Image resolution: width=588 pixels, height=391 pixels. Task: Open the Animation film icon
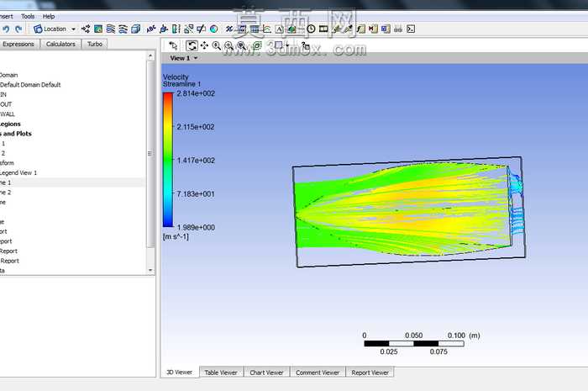pyautogui.click(x=323, y=29)
